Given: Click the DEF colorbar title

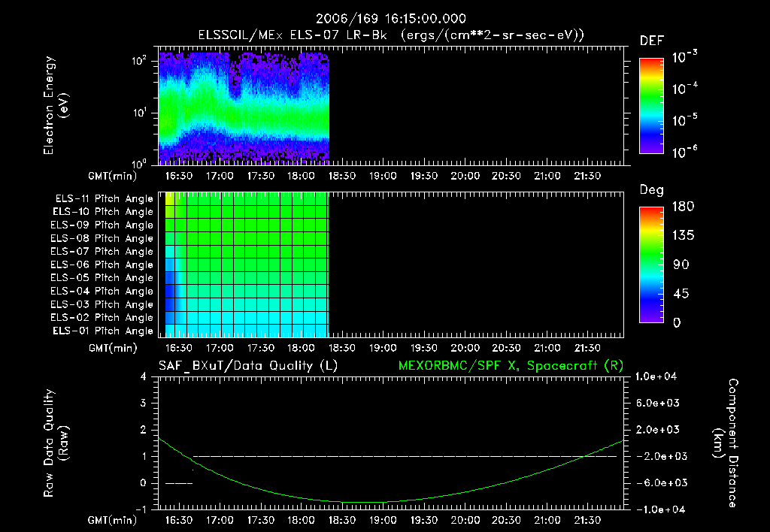Looking at the screenshot, I should (652, 41).
